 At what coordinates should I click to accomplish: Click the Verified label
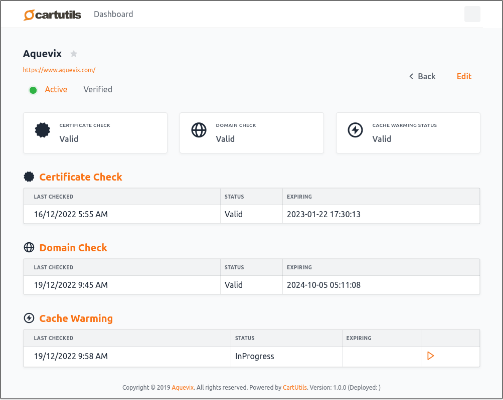coord(98,89)
